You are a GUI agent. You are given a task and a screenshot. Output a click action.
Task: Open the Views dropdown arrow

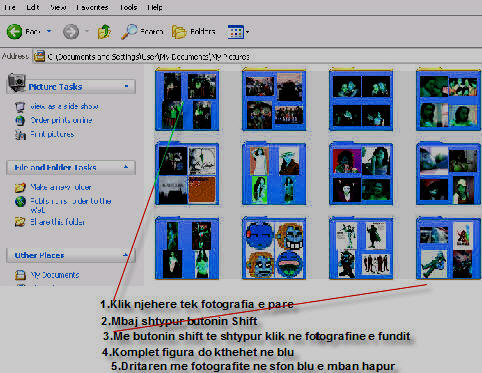(247, 32)
